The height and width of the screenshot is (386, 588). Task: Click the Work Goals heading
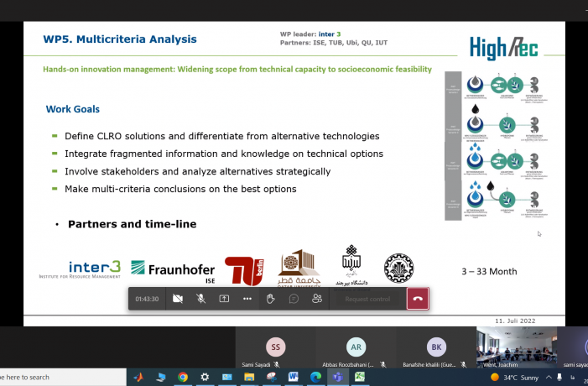73,109
